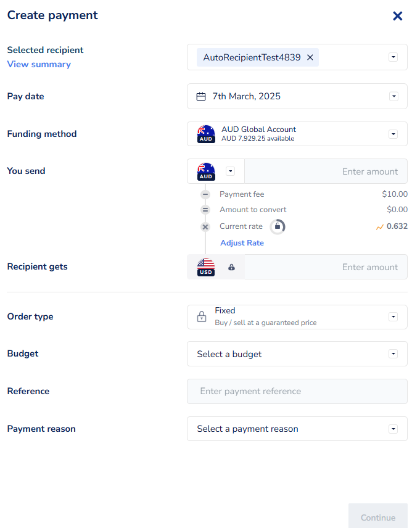Image resolution: width=420 pixels, height=528 pixels.
Task: Expand the Selected recipient dropdown
Action: pos(393,57)
